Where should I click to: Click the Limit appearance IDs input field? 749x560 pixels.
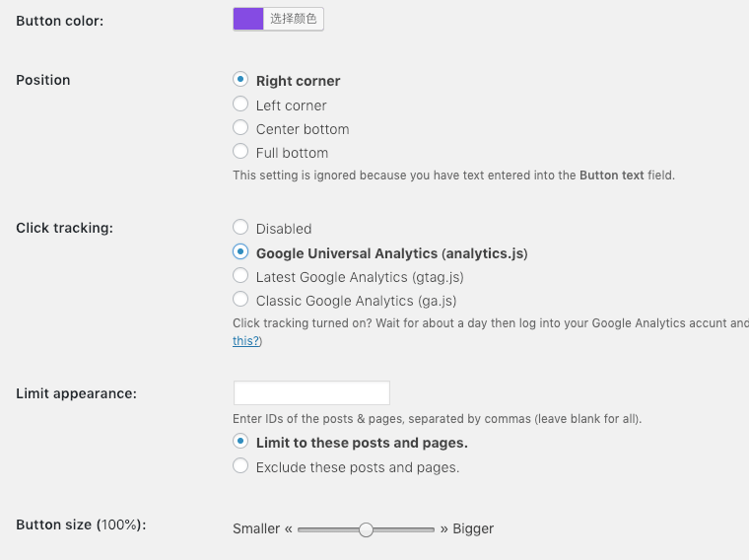[311, 393]
